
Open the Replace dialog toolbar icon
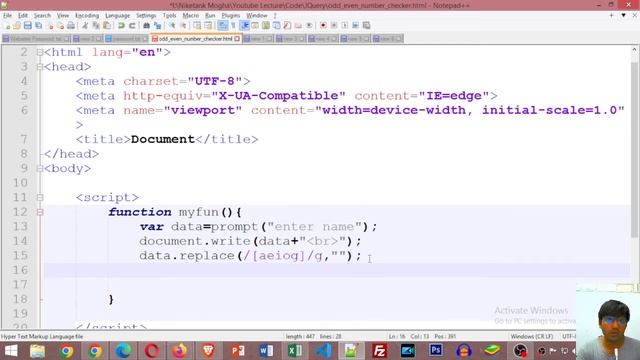point(157,26)
